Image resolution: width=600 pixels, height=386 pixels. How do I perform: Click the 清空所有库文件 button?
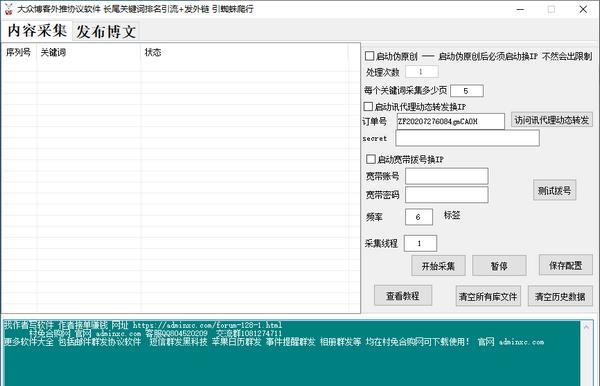click(488, 296)
